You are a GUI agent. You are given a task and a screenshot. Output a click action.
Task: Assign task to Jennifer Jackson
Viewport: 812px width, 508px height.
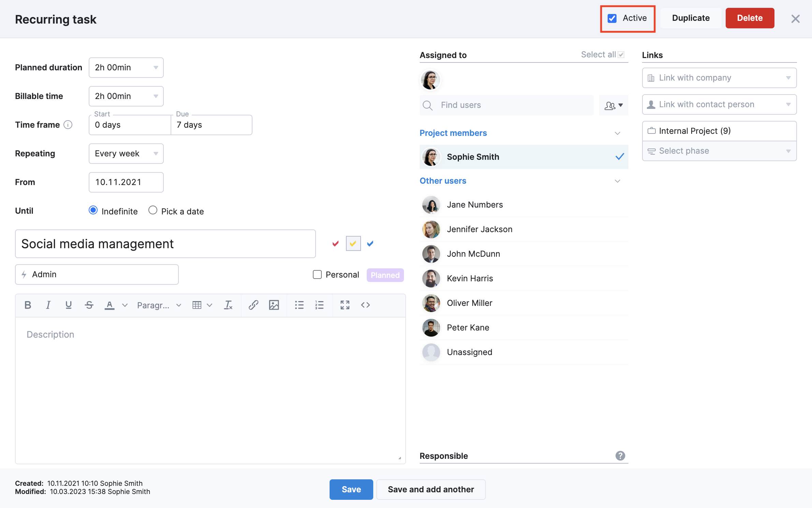[x=524, y=229]
